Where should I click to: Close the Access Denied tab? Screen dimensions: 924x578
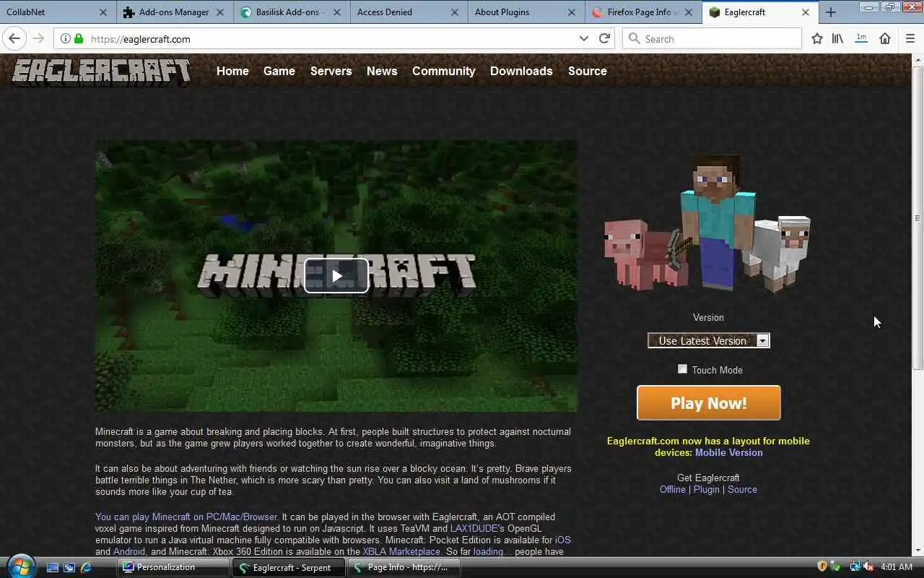pos(455,12)
